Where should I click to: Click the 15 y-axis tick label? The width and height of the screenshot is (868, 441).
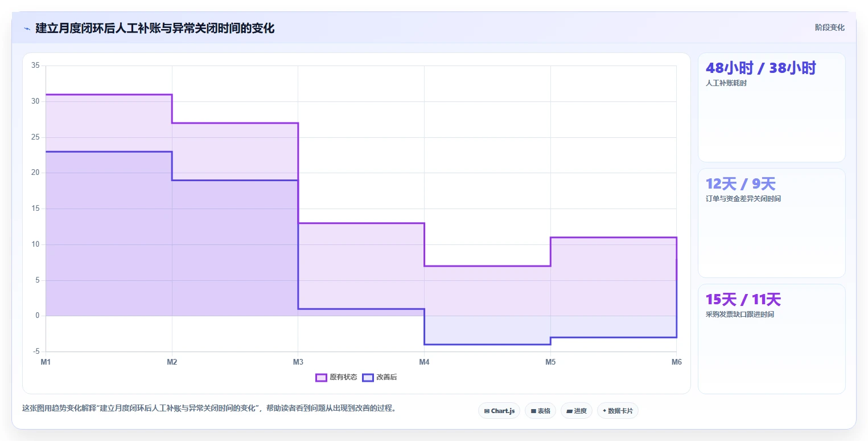(x=35, y=209)
